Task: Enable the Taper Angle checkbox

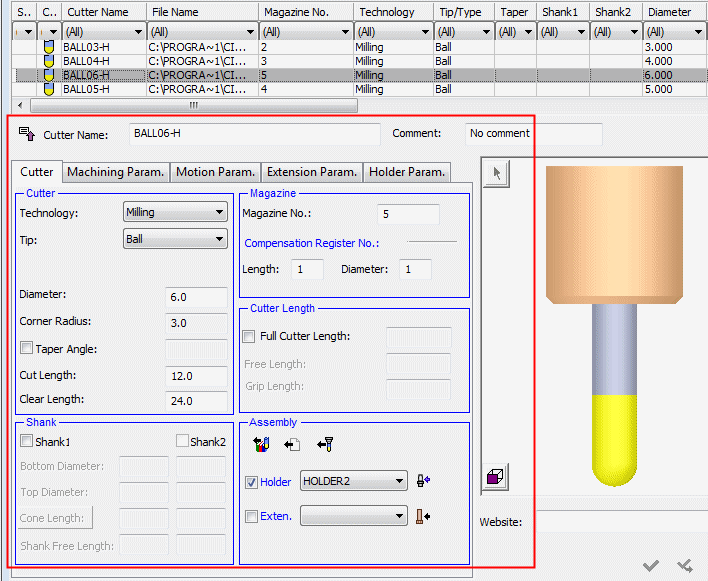Action: [x=27, y=349]
